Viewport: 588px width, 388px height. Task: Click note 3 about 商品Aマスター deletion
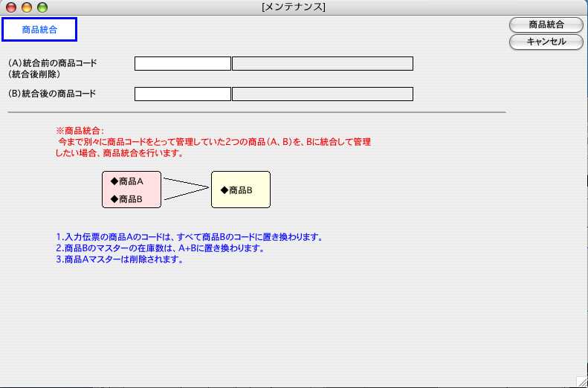point(119,259)
